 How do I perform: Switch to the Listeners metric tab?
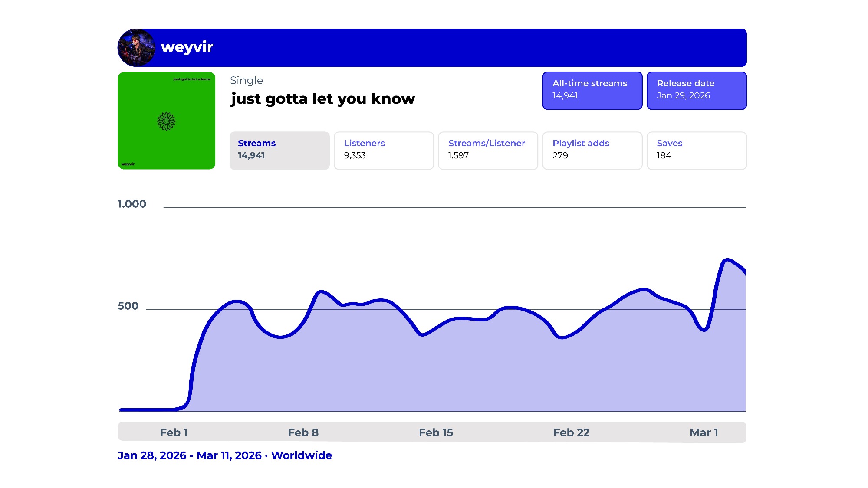384,150
